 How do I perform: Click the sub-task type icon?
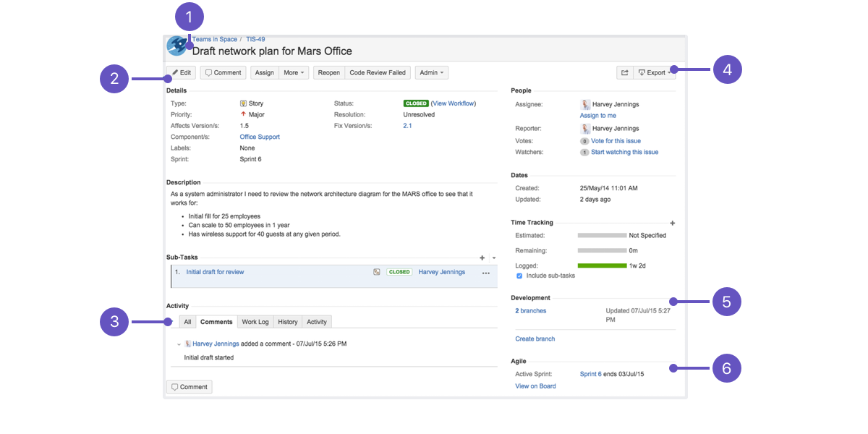376,272
